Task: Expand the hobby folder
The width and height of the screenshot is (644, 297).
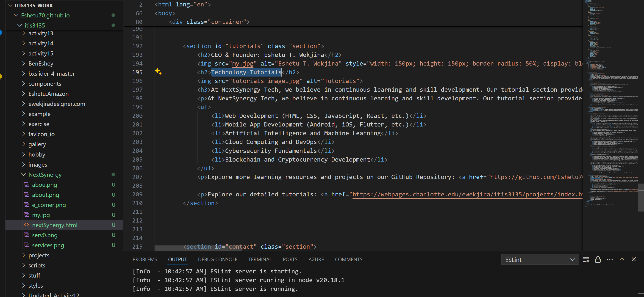Action: [64, 154]
